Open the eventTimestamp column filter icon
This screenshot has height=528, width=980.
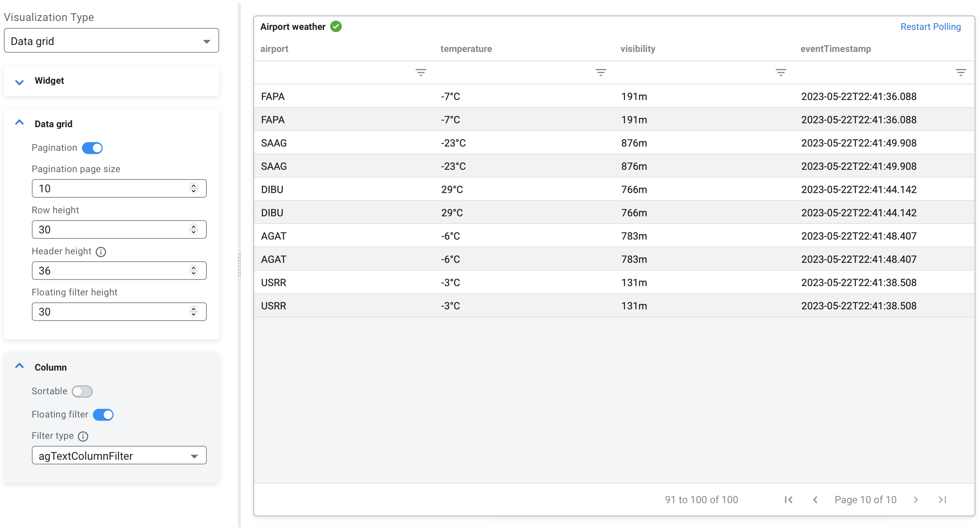click(961, 72)
